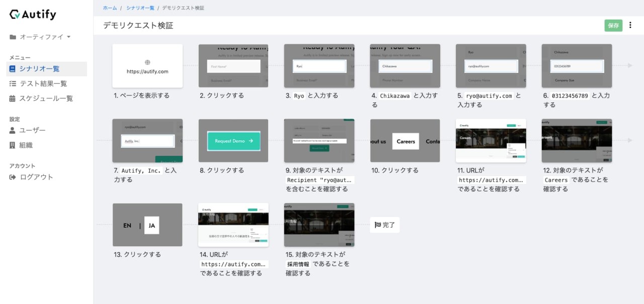Open step 1 thumbnail showing https://autify.com
The image size is (644, 304).
click(x=147, y=66)
